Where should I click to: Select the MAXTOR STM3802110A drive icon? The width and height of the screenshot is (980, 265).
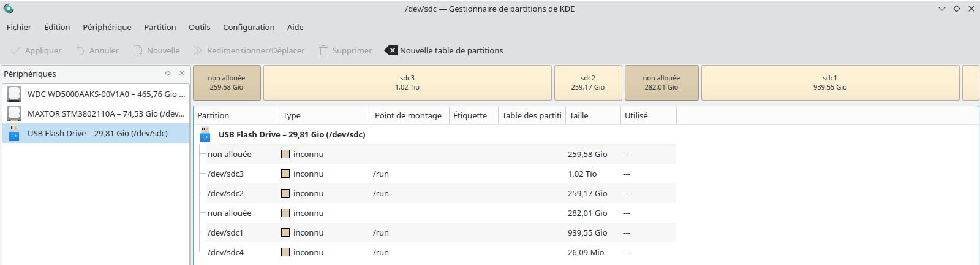pyautogui.click(x=14, y=113)
